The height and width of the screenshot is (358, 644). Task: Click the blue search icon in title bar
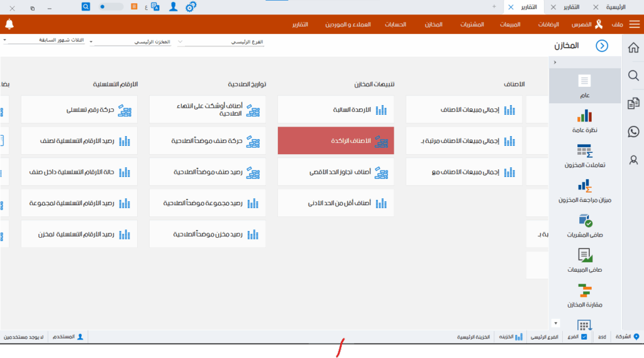(86, 6)
